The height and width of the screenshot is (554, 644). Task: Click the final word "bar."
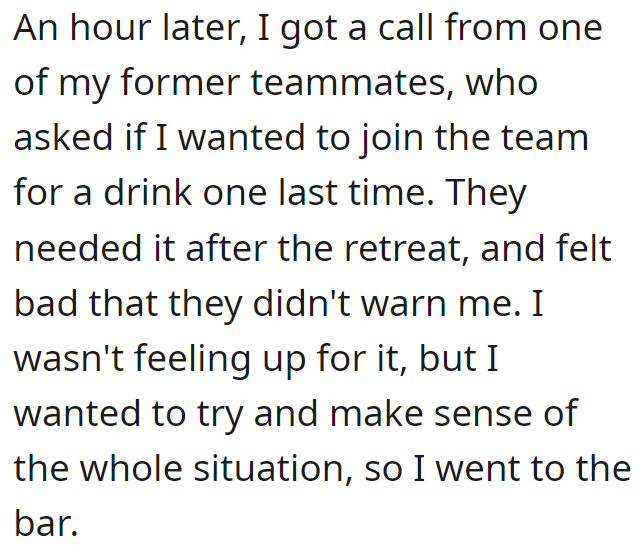(x=46, y=523)
